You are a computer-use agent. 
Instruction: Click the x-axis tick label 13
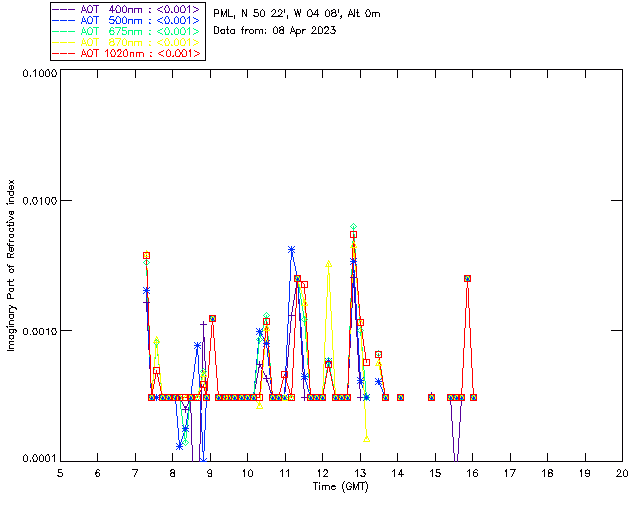[360, 473]
